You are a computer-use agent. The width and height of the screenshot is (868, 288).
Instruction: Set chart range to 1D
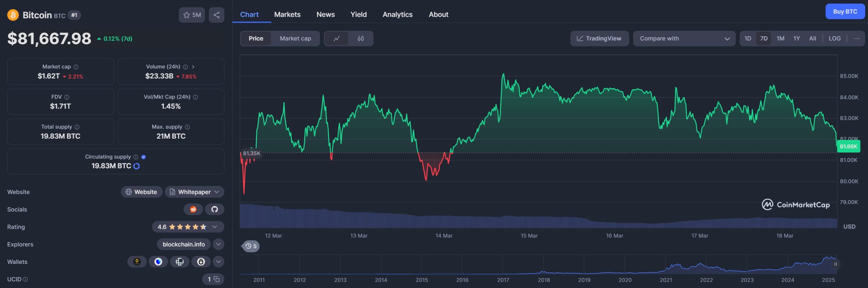[748, 39]
